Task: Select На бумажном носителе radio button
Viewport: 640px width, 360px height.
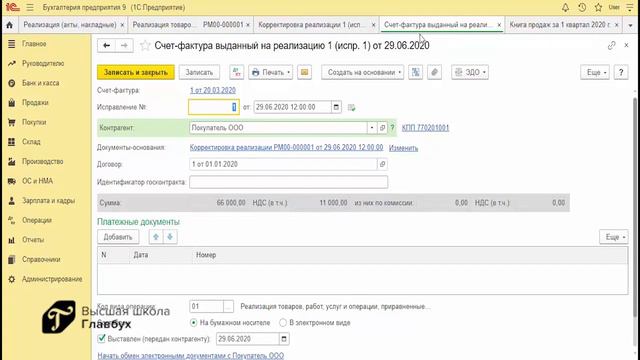Action: tap(193, 322)
